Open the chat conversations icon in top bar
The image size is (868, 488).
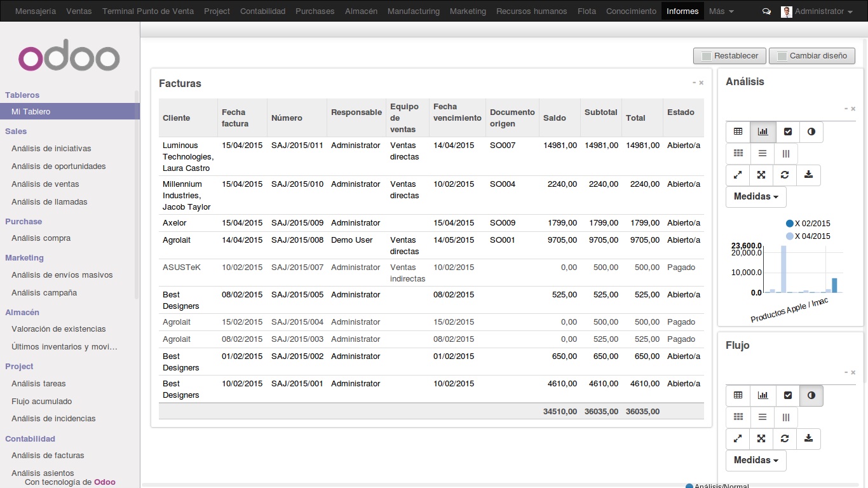(766, 11)
